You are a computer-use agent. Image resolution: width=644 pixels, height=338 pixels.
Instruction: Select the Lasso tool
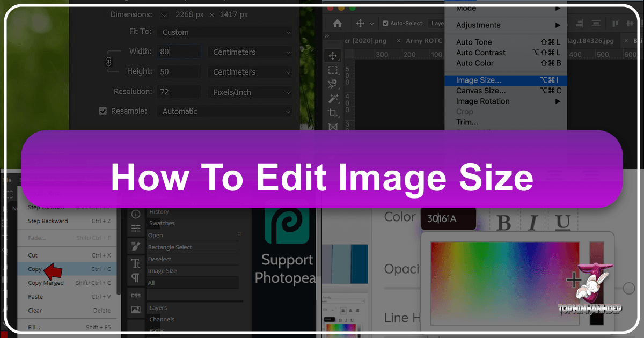click(333, 84)
